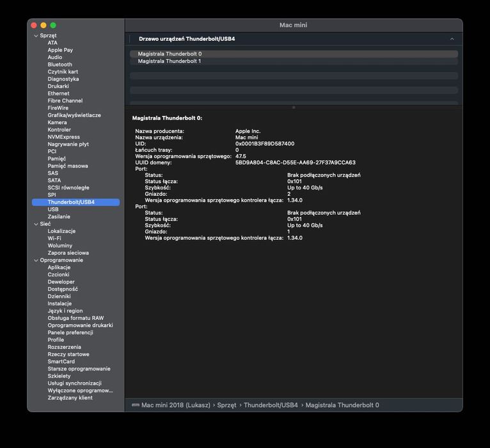Open Aplikacje software list
490x448 pixels.
59,268
